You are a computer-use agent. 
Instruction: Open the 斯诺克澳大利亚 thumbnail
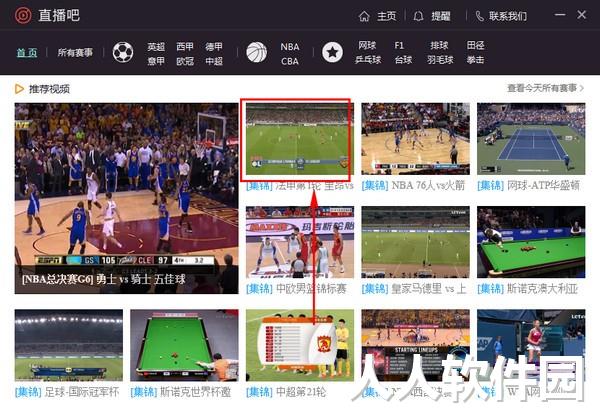pos(531,242)
